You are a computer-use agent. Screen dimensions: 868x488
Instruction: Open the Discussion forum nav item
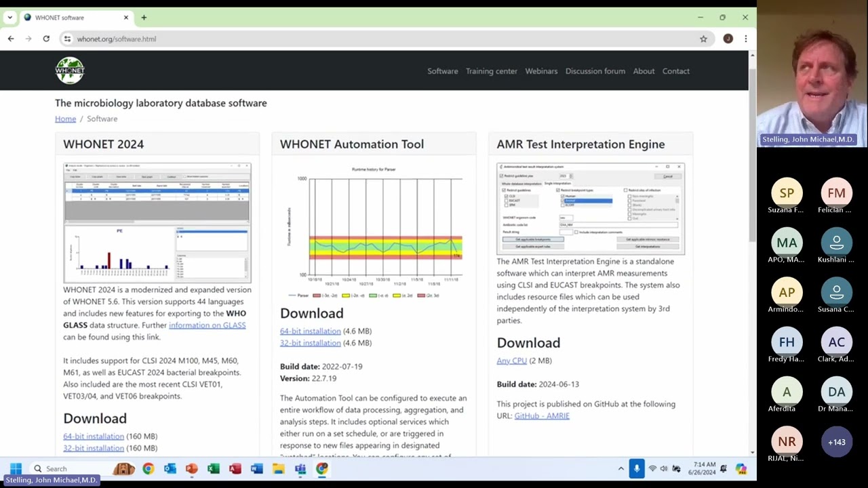click(595, 71)
